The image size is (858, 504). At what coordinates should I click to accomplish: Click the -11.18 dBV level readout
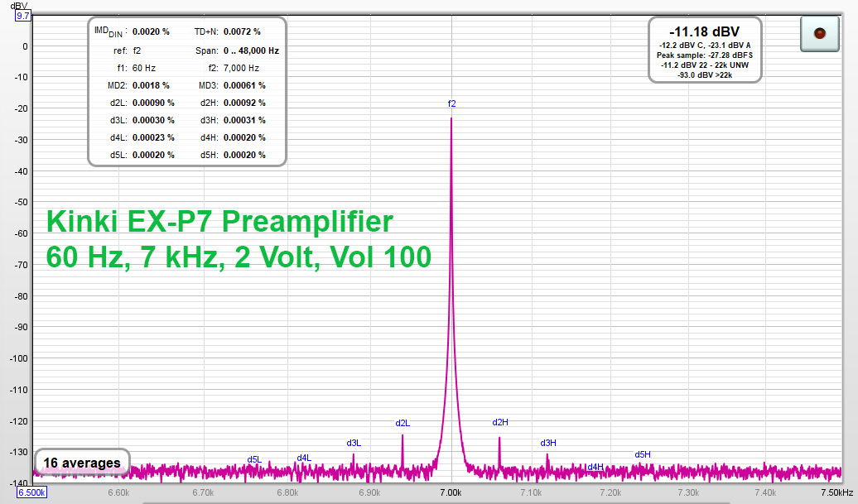[704, 31]
